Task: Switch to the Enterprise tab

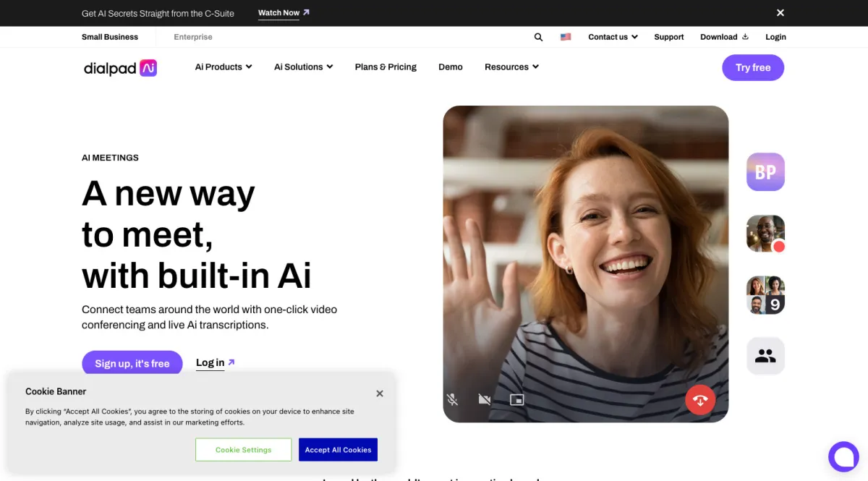Action: pos(193,37)
